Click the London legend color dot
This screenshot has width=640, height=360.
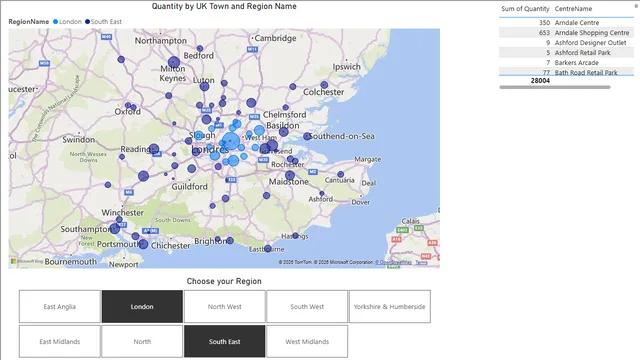(x=56, y=22)
